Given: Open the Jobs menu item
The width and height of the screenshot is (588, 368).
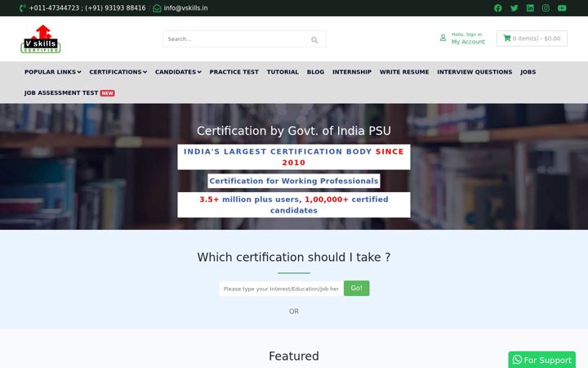Looking at the screenshot, I should 528,72.
